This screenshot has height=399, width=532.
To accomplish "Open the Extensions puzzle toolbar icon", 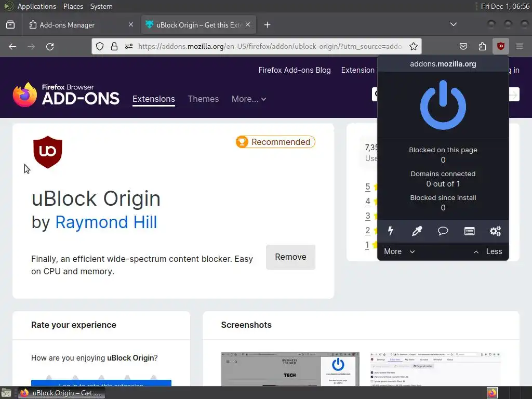I will point(482,46).
